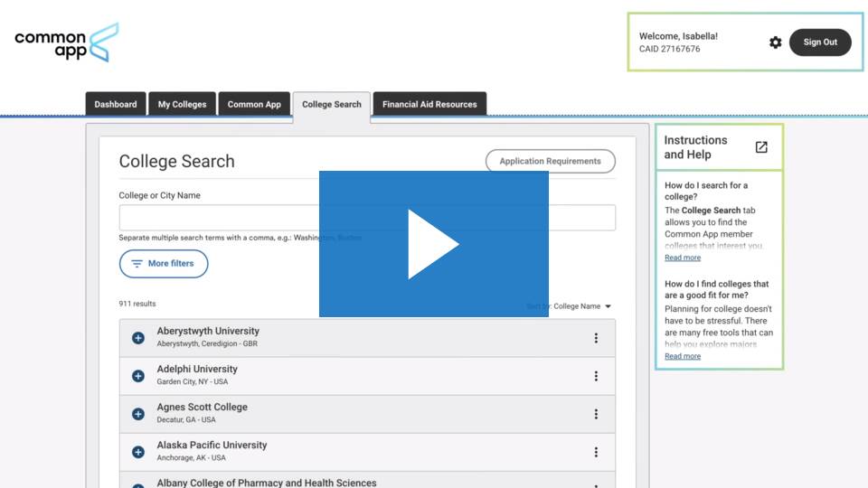Switch to the My Colleges tab
Image resolution: width=868 pixels, height=488 pixels.
[182, 104]
